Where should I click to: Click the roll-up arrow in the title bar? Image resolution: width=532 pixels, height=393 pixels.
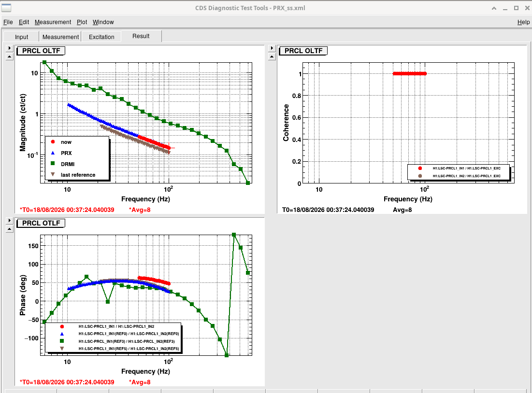494,8
